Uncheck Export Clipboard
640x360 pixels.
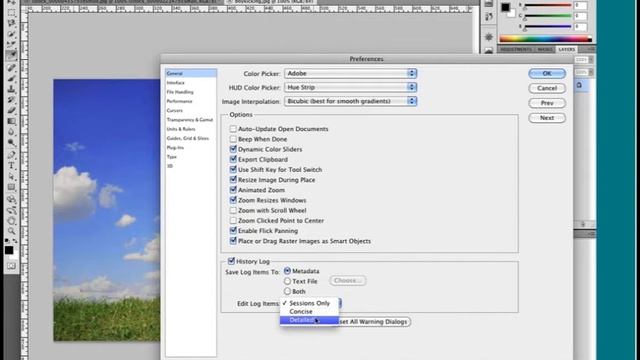click(233, 160)
